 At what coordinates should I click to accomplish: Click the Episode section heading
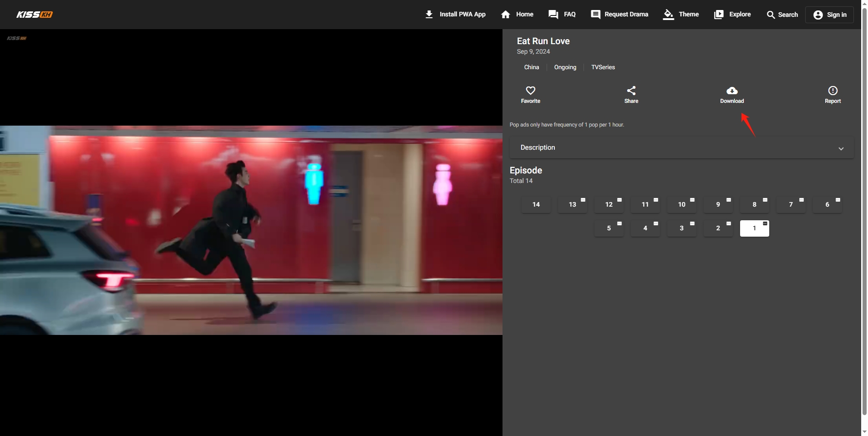526,170
